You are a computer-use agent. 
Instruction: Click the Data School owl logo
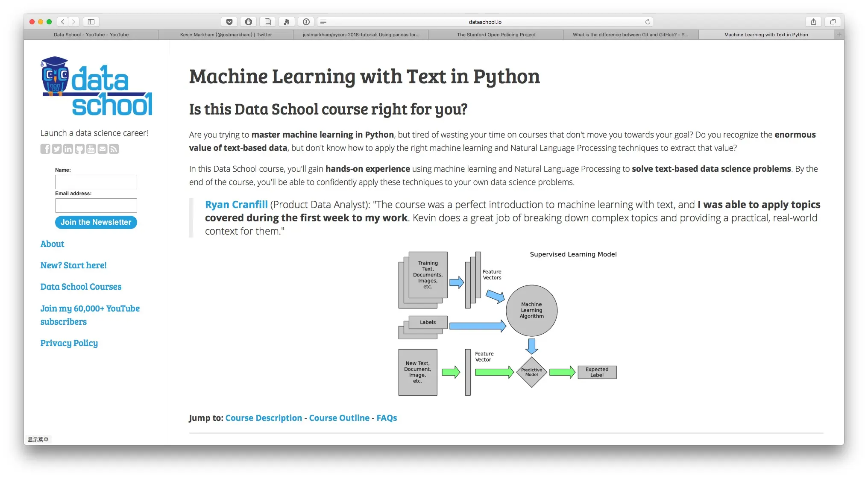[97, 86]
